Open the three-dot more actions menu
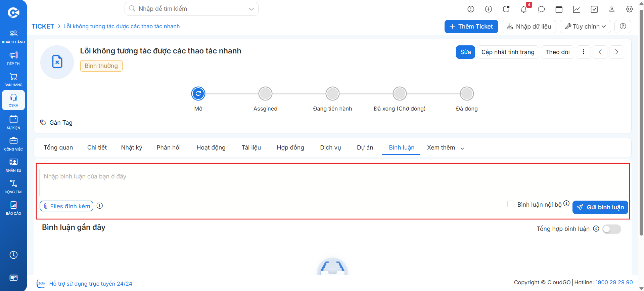This screenshot has width=644, height=291. [584, 52]
